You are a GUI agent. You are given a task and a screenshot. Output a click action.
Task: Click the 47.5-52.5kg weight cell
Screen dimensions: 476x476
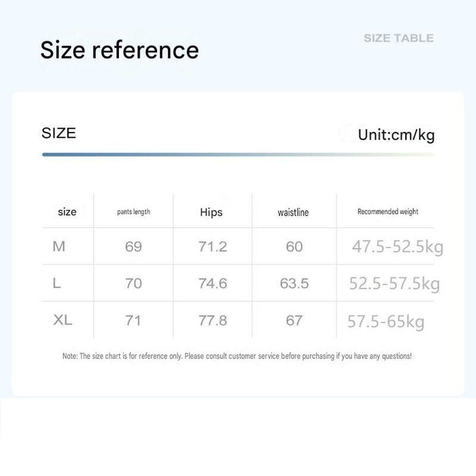click(x=397, y=246)
